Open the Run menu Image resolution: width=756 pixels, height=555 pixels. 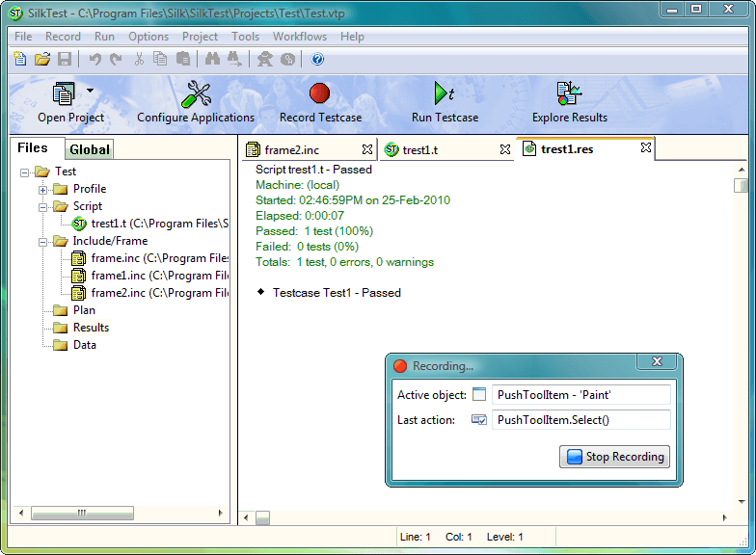tap(104, 37)
